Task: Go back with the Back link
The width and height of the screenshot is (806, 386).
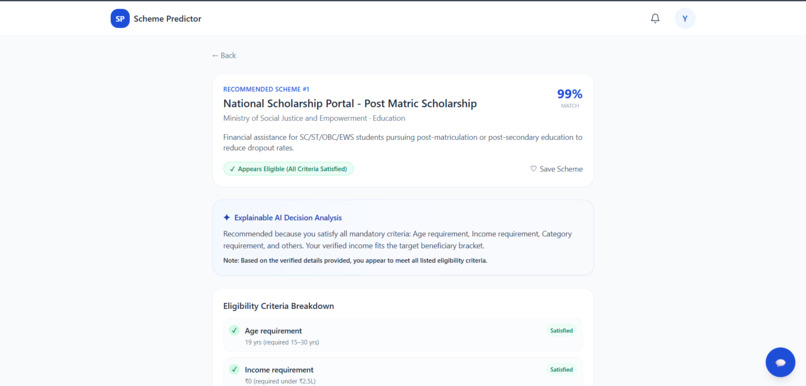Action: tap(224, 56)
